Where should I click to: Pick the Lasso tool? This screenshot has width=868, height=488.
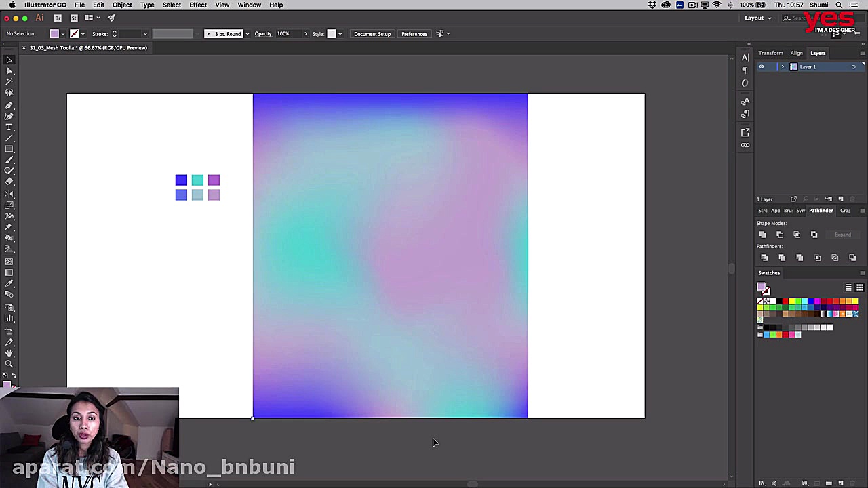coord(9,92)
